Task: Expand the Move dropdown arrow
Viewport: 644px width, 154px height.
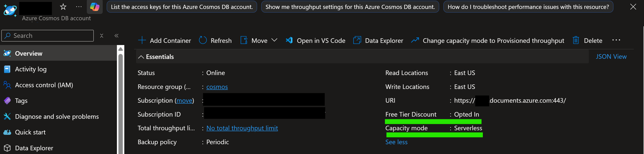Action: [275, 40]
